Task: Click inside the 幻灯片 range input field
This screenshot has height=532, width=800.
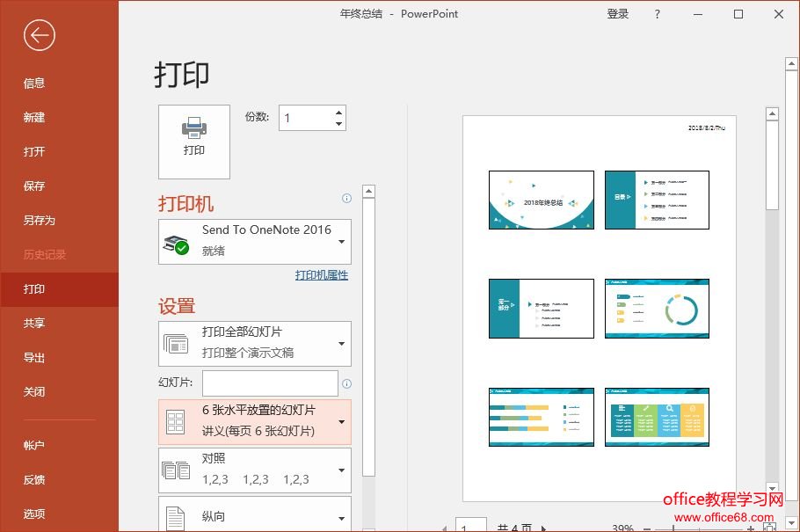Action: (270, 383)
